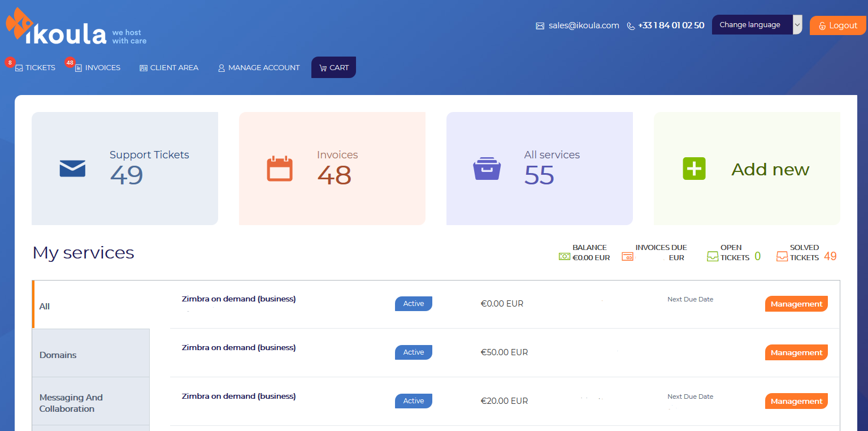Click Next Due Date in the €0.00 row
Screen dimensions: 868x431
click(x=690, y=299)
